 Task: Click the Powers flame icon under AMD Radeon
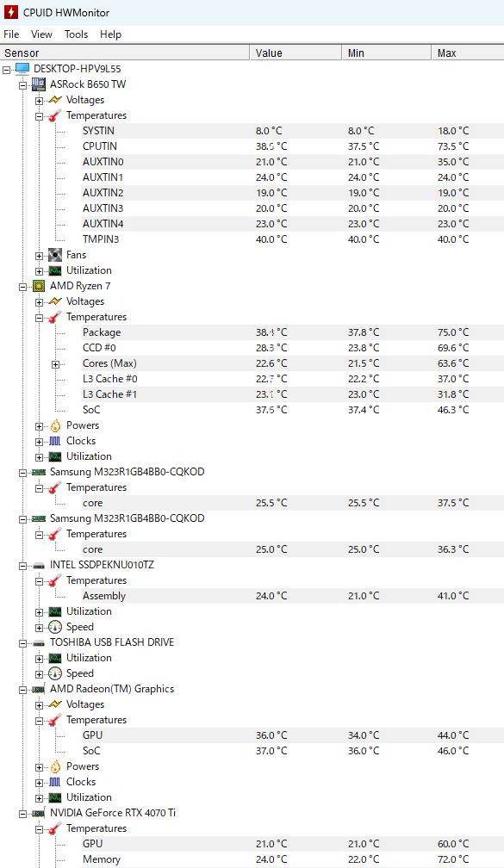[x=55, y=766]
